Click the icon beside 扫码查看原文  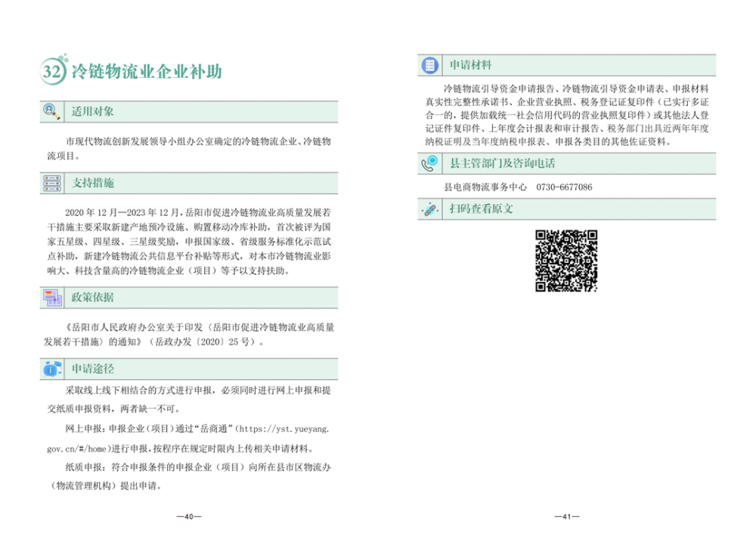pyautogui.click(x=429, y=208)
